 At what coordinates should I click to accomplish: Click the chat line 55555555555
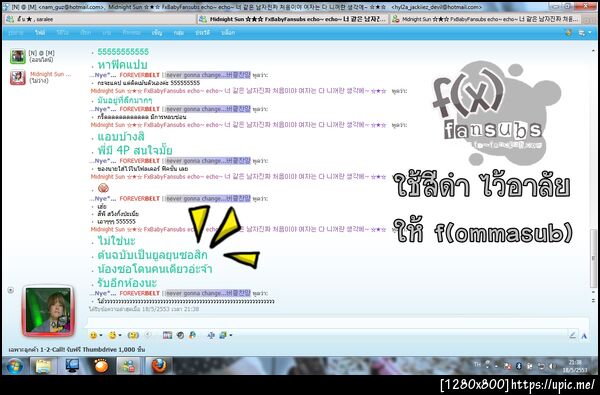tap(123, 52)
